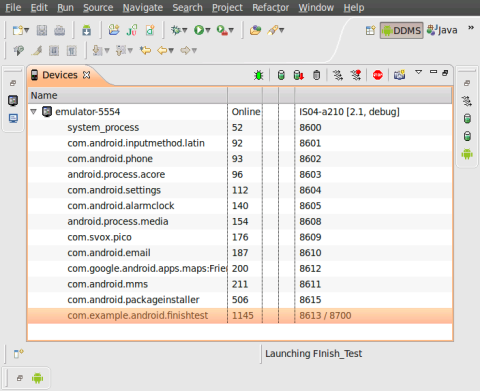The height and width of the screenshot is (391, 480).
Task: Click the Print toolbar icon
Action: pos(60,30)
